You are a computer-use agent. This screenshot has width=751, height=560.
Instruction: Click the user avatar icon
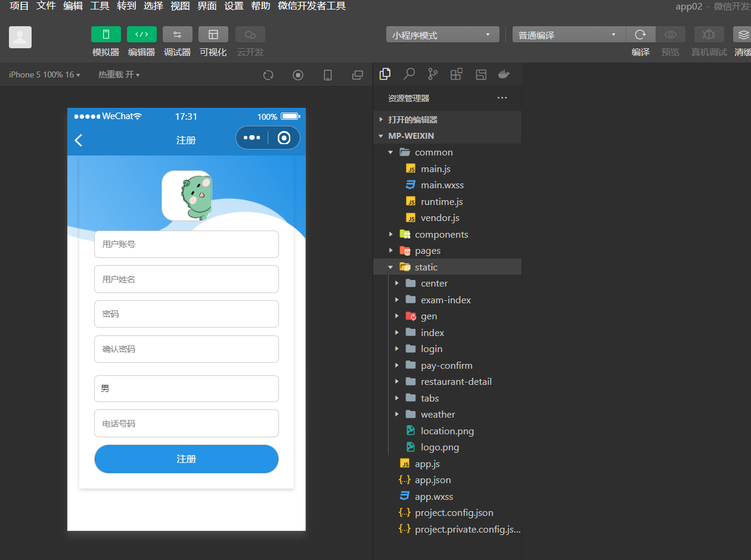coord(20,37)
